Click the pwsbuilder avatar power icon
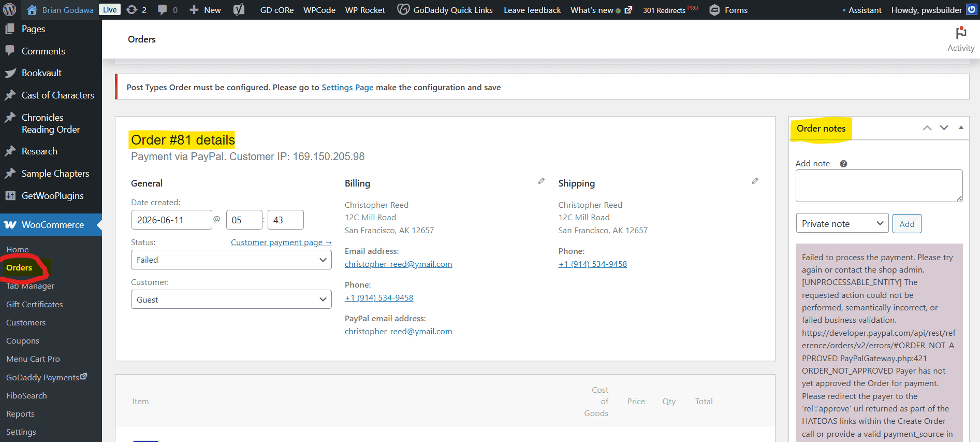 pyautogui.click(x=972, y=10)
